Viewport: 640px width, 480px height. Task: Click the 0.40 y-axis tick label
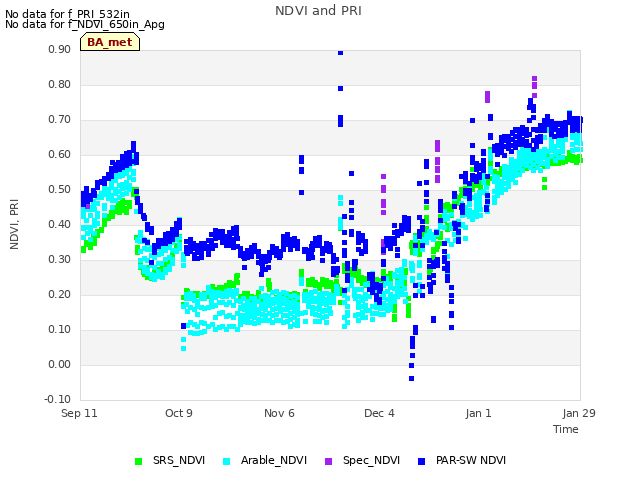tap(60, 224)
